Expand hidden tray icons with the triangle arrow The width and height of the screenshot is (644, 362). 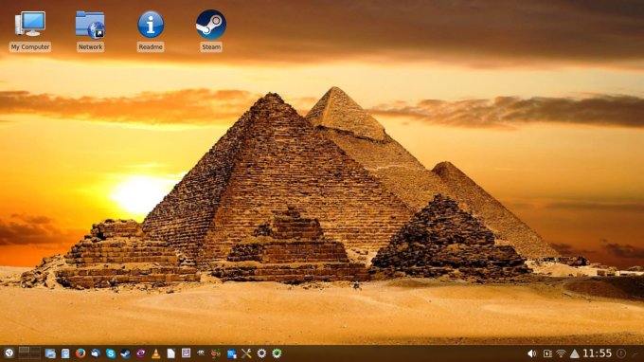(x=575, y=353)
